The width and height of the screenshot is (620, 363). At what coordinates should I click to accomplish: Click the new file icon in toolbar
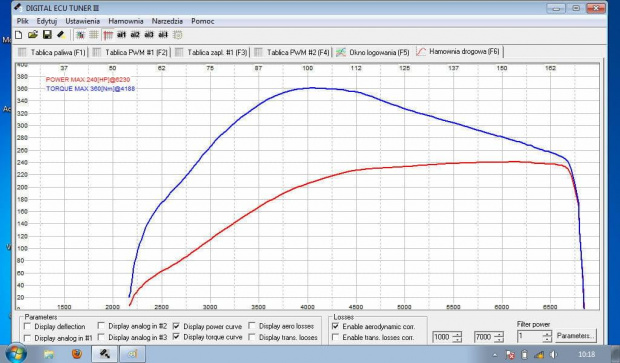(x=19, y=35)
